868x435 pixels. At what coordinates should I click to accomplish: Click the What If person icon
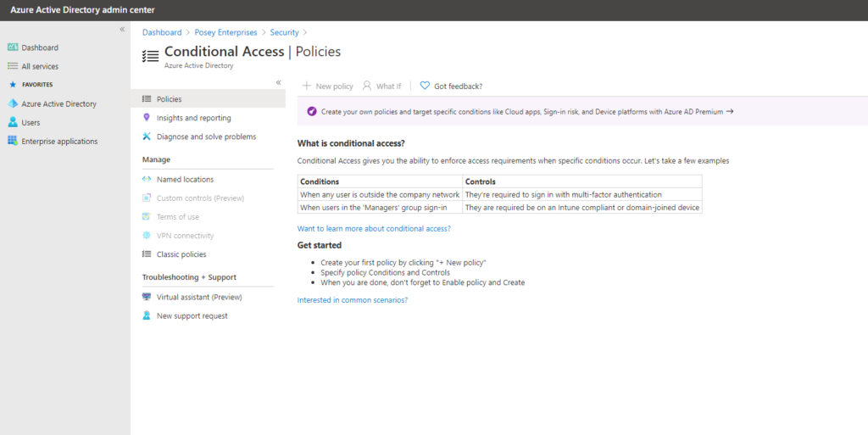(366, 86)
